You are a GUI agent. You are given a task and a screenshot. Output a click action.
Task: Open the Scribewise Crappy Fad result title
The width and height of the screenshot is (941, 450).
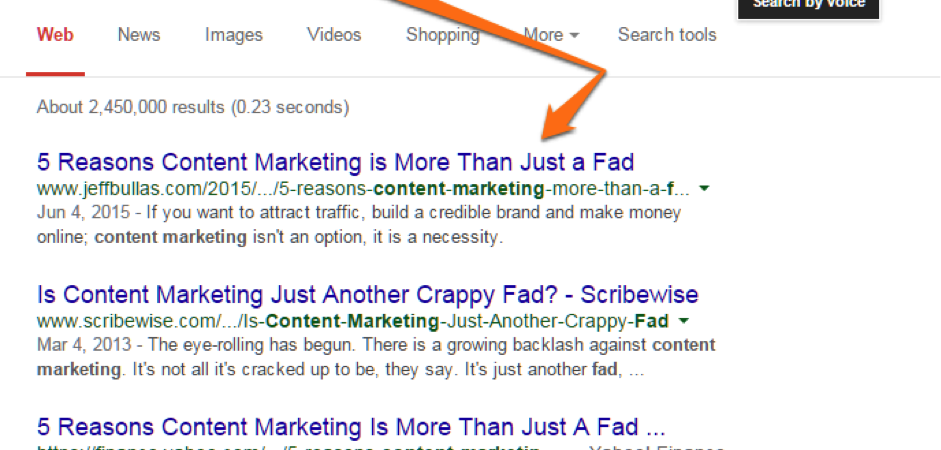point(367,295)
